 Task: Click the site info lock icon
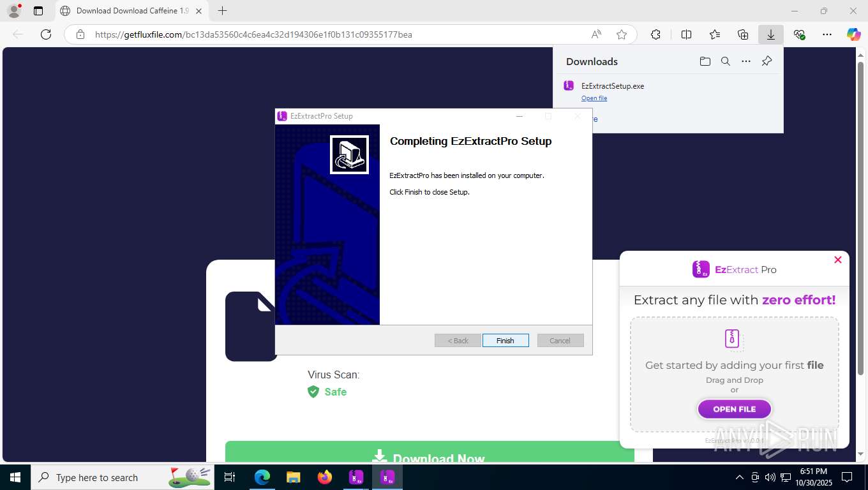click(80, 34)
